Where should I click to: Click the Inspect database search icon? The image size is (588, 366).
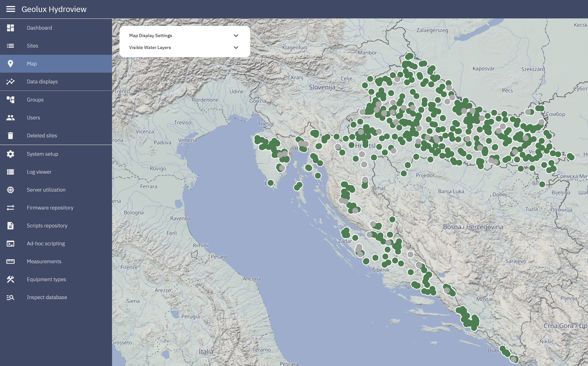pos(10,297)
